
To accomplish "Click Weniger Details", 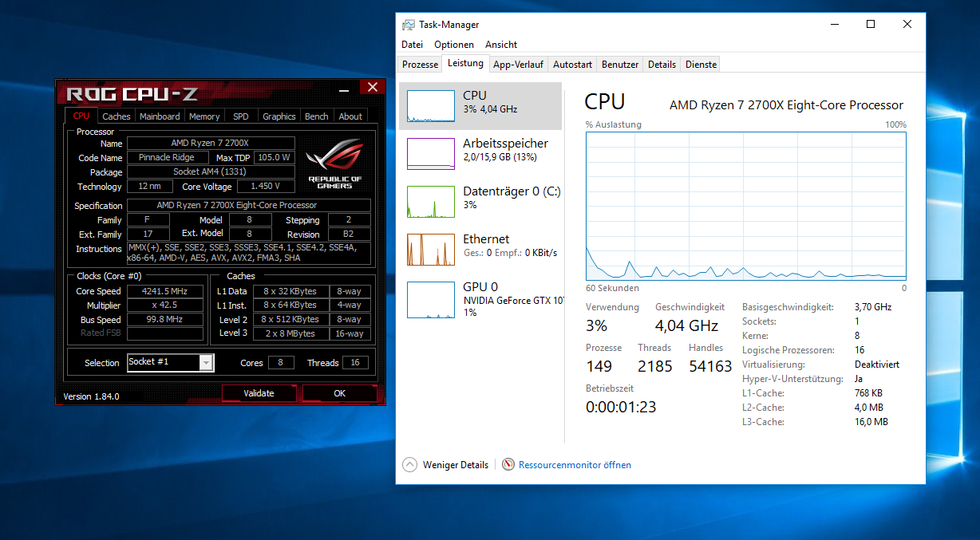I will tap(455, 465).
